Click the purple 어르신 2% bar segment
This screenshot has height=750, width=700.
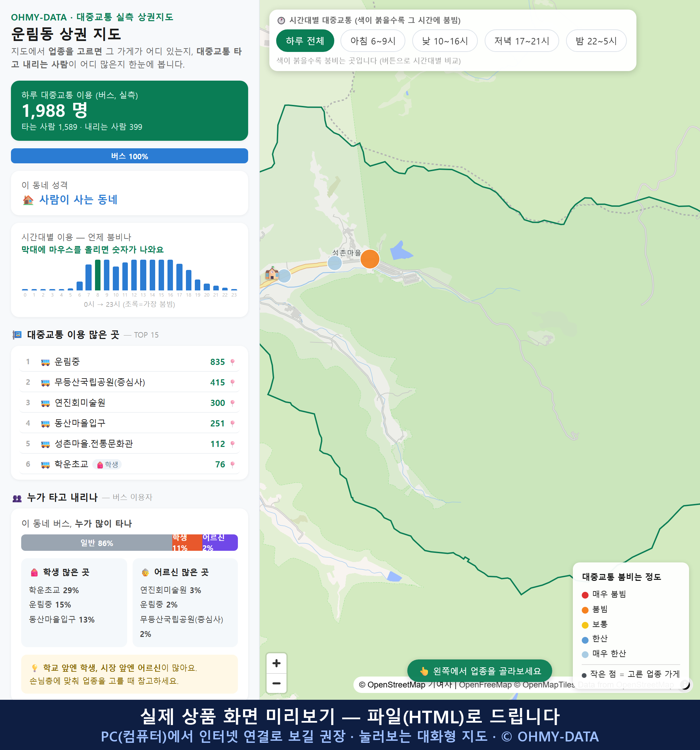click(220, 543)
